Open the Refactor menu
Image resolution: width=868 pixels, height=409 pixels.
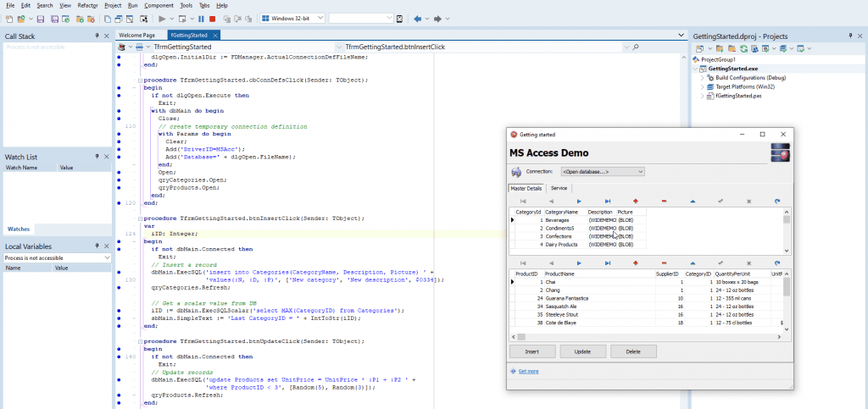click(88, 5)
